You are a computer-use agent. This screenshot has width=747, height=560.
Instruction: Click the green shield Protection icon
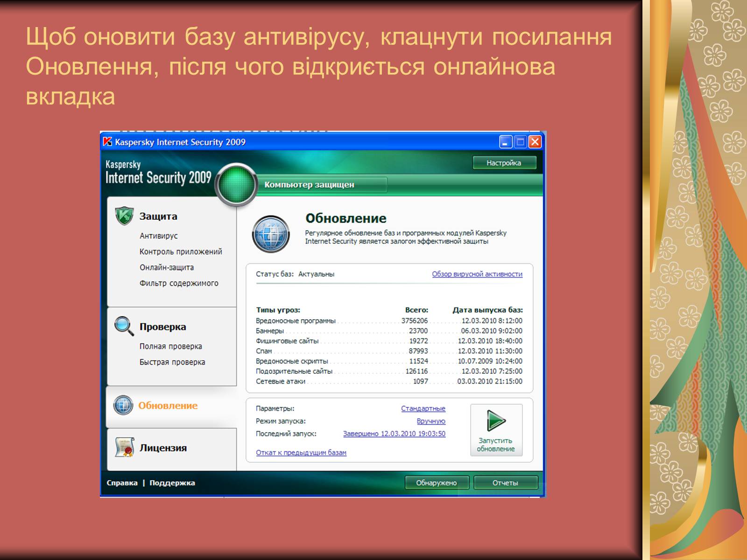coord(124,216)
